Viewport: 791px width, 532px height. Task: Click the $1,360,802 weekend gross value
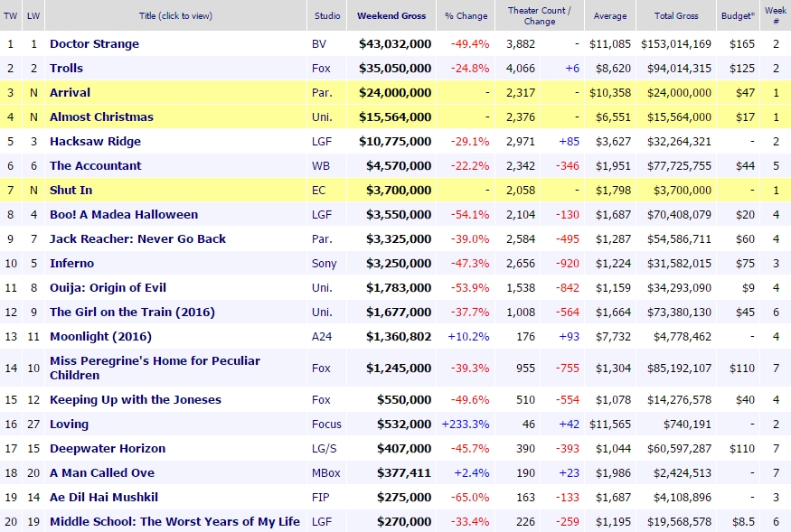(399, 336)
